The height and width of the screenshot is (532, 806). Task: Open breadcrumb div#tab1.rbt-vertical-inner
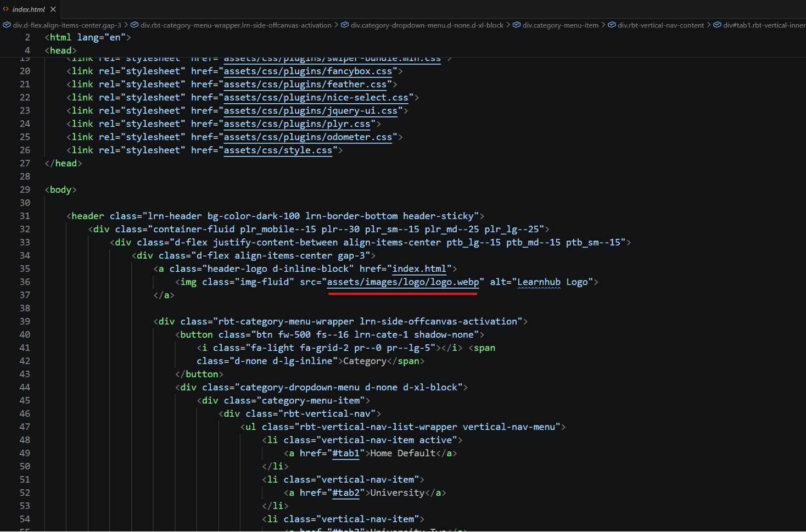point(759,25)
